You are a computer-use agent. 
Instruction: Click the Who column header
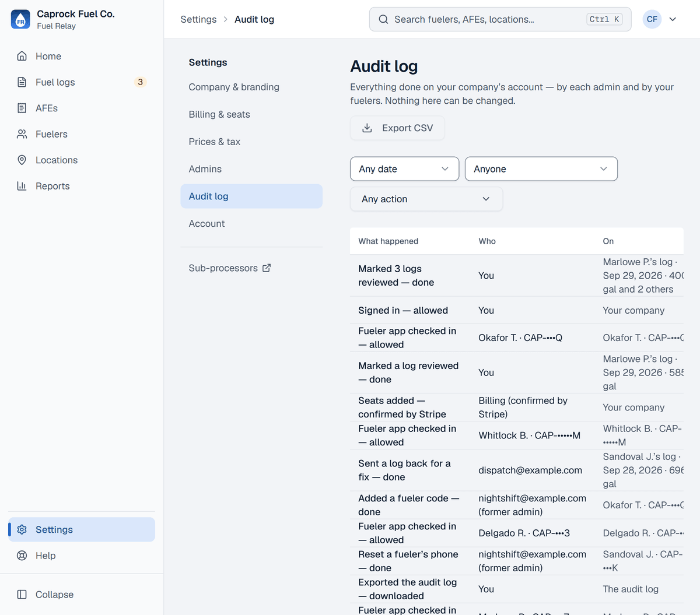487,241
